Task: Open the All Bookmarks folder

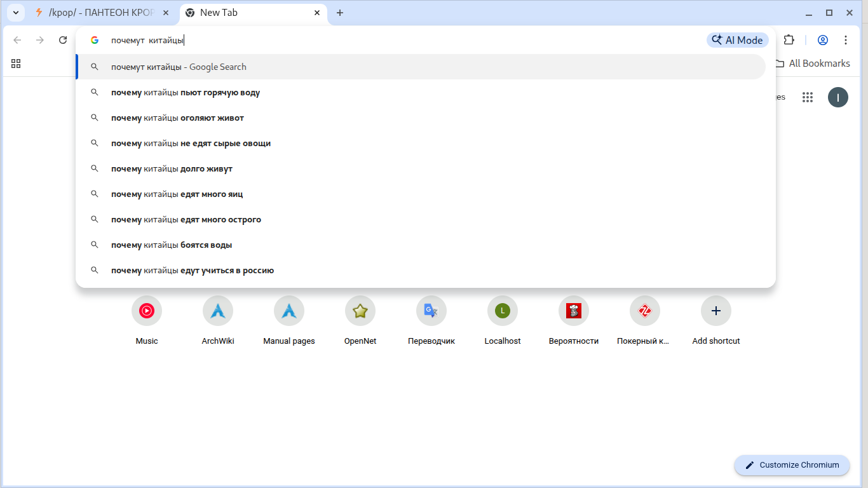Action: click(x=813, y=64)
